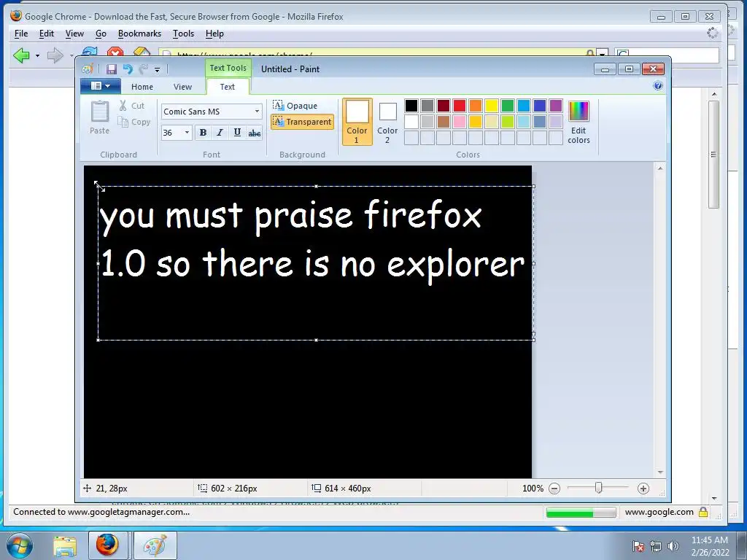Toggle Strikethrough text formatting
This screenshot has width=747, height=560.
(255, 133)
